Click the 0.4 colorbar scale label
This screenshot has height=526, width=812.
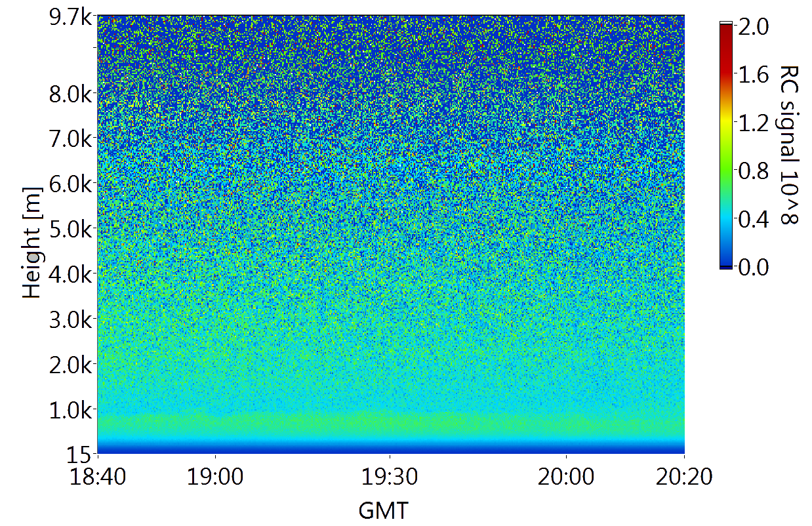pyautogui.click(x=754, y=219)
